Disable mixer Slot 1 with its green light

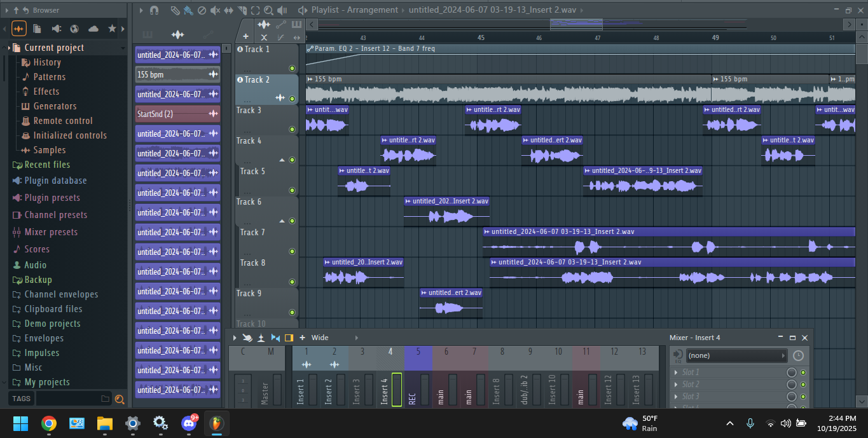[x=803, y=373]
